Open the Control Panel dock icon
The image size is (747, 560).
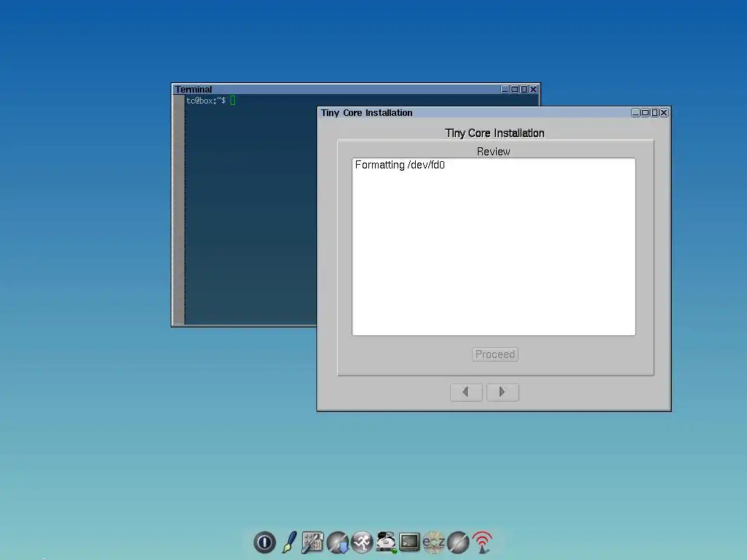pyautogui.click(x=312, y=542)
